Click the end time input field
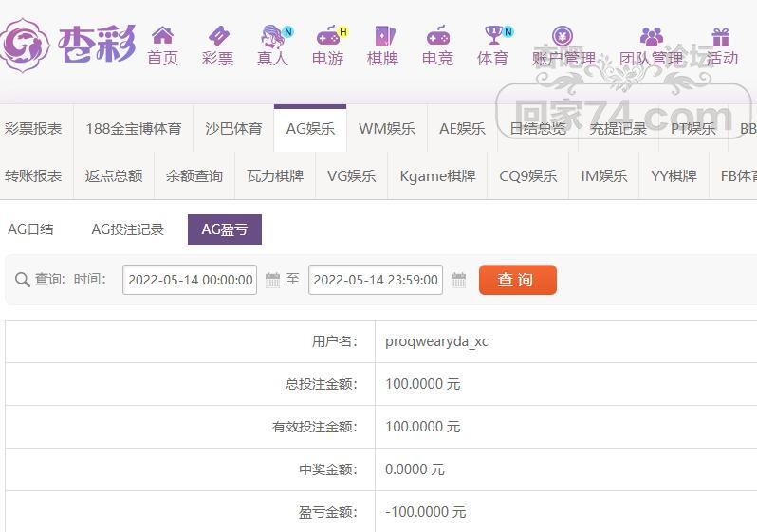The width and height of the screenshot is (757, 532). (x=376, y=280)
